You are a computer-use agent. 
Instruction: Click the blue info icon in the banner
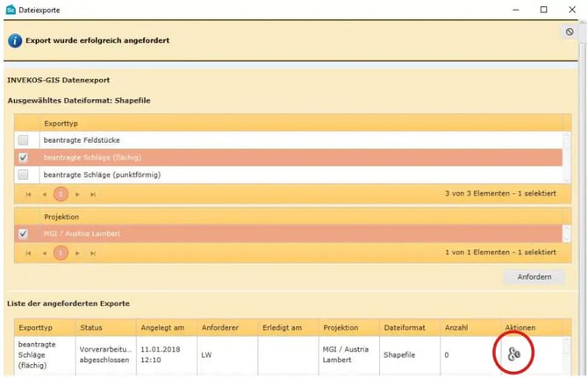tap(15, 40)
